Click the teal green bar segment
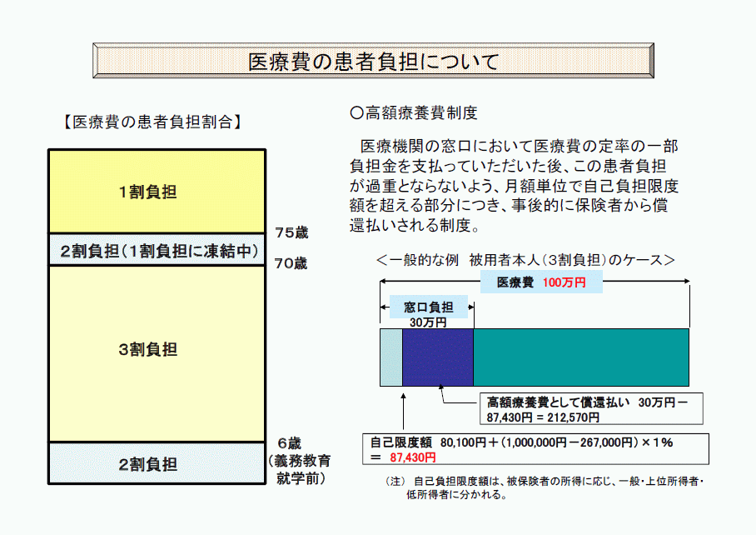The width and height of the screenshot is (756, 535). tap(581, 357)
